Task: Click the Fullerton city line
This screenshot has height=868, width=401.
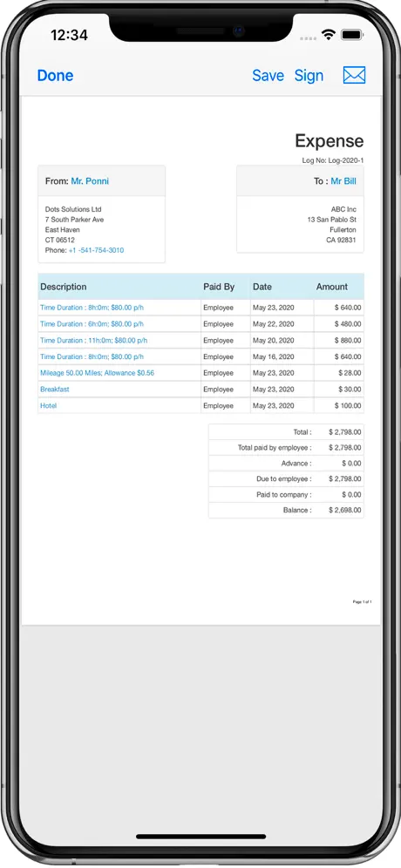Action: coord(343,230)
